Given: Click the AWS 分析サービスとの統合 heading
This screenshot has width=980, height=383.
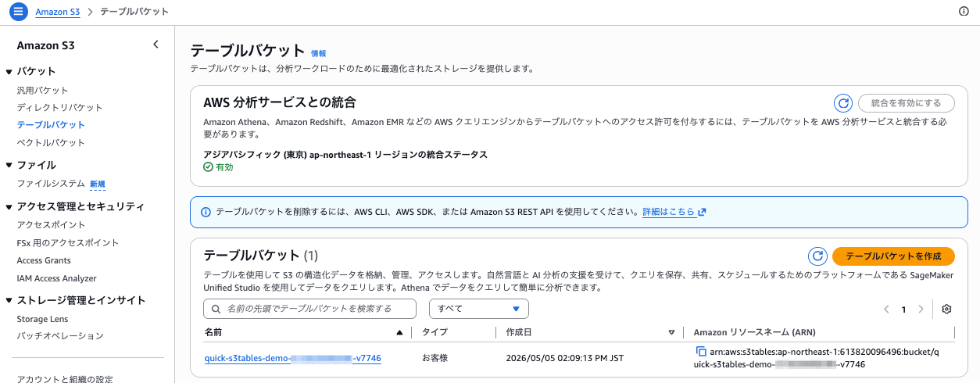Looking at the screenshot, I should 280,102.
